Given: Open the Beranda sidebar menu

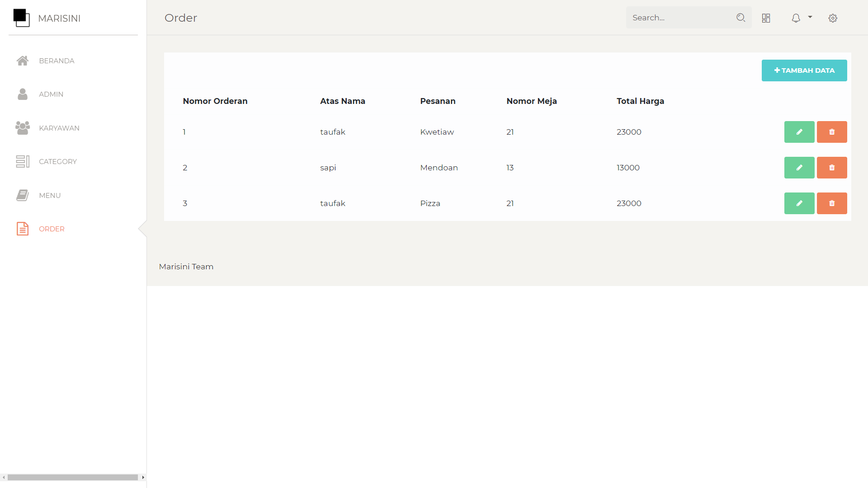Looking at the screenshot, I should 57,61.
